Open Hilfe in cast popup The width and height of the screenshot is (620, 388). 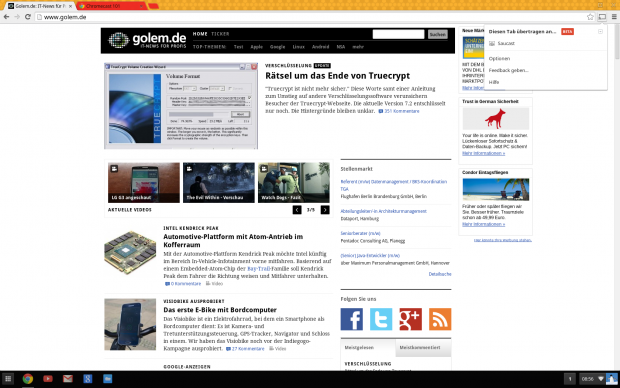point(493,82)
